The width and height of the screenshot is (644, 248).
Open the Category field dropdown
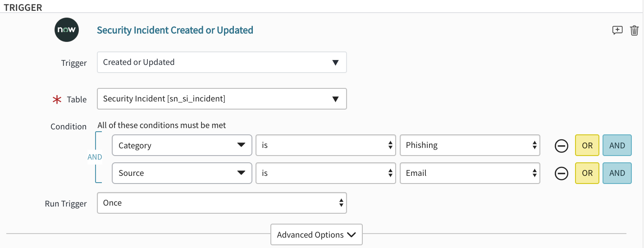pos(182,145)
